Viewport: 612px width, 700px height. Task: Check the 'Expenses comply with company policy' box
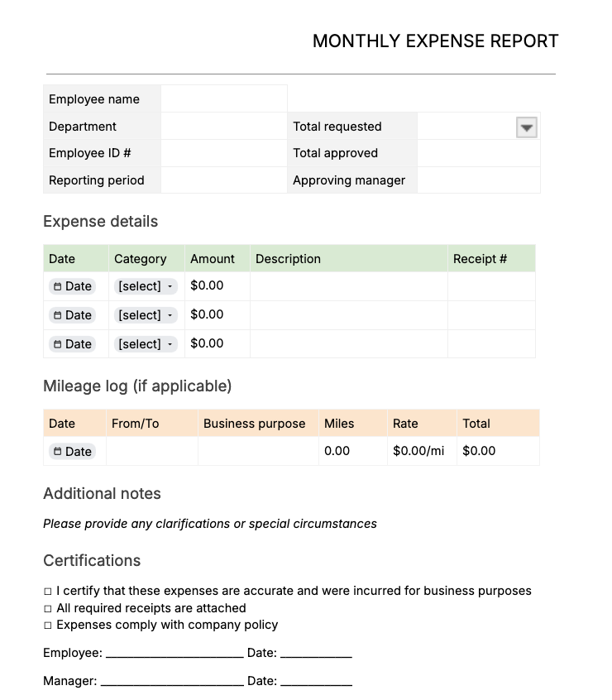pyautogui.click(x=48, y=626)
